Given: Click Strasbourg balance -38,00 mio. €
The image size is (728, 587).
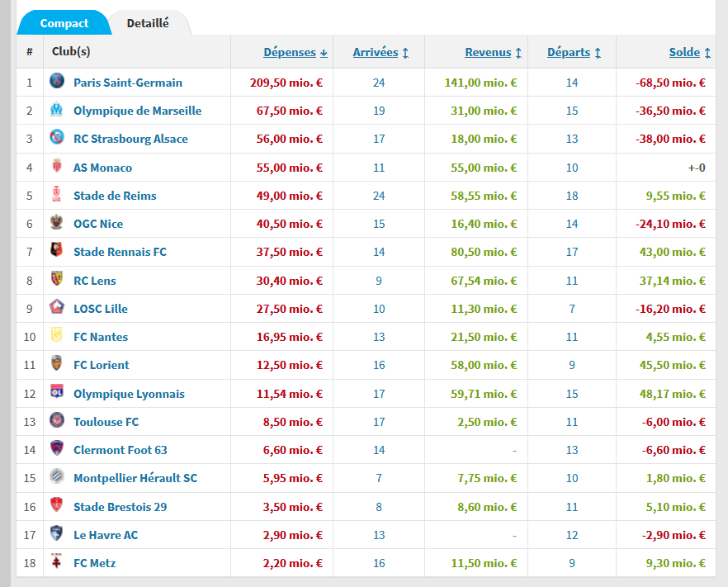Looking at the screenshot, I should click(x=670, y=140).
